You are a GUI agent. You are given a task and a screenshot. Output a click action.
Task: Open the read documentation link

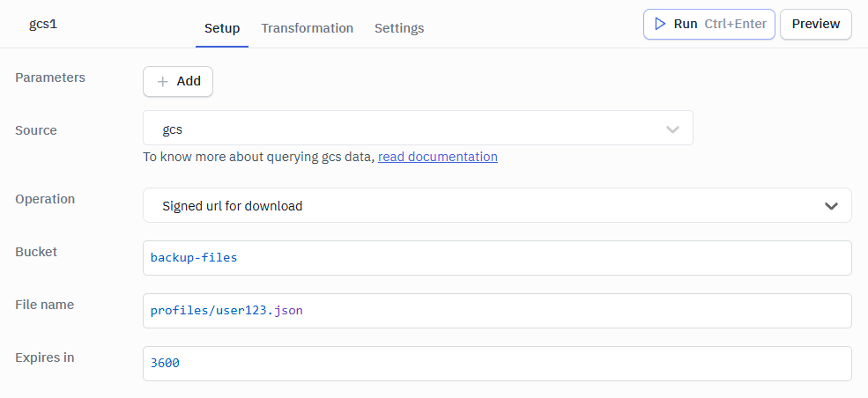[x=438, y=157]
